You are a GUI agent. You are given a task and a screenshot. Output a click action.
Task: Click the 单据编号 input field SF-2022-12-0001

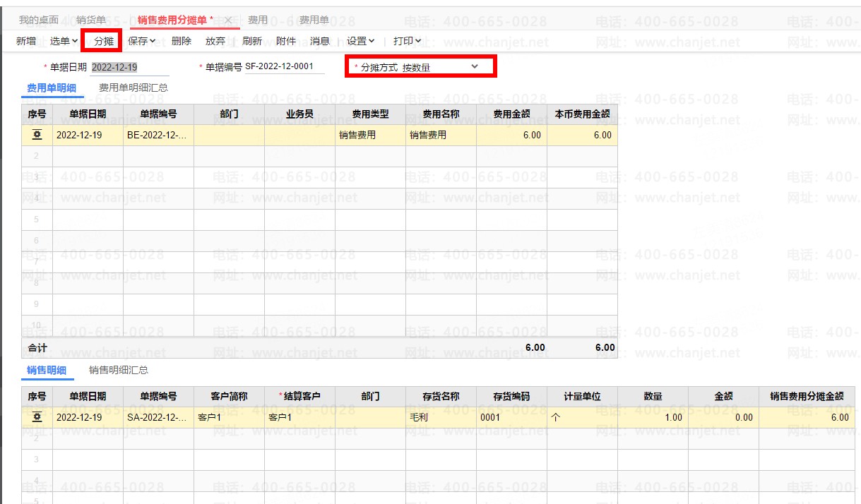[284, 67]
